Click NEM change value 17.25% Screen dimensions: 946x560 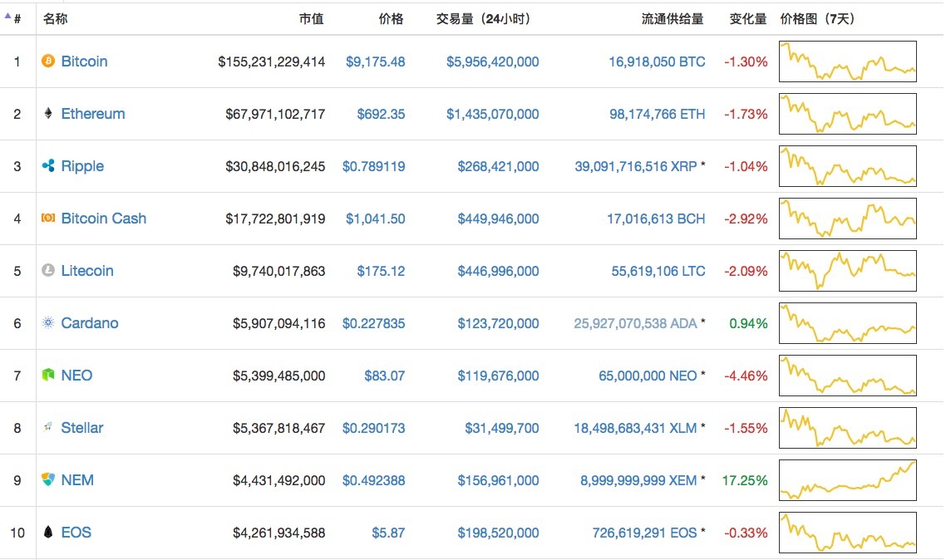tap(745, 481)
